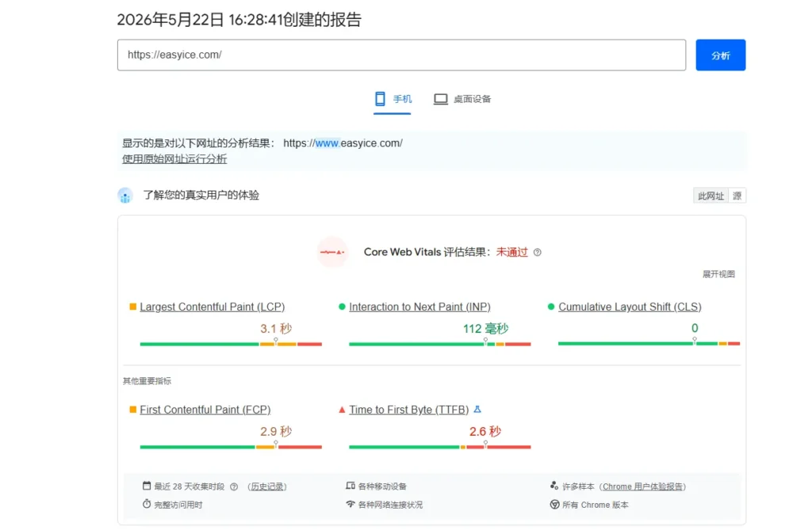Click the green circle INP status icon

click(x=342, y=307)
